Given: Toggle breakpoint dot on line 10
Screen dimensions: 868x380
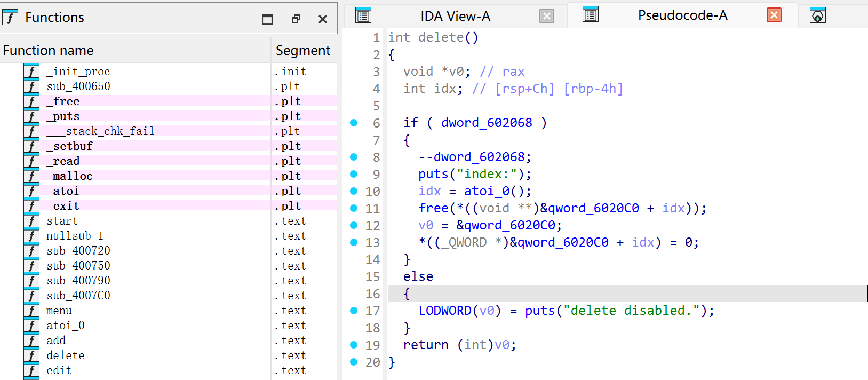Looking at the screenshot, I should click(x=354, y=191).
